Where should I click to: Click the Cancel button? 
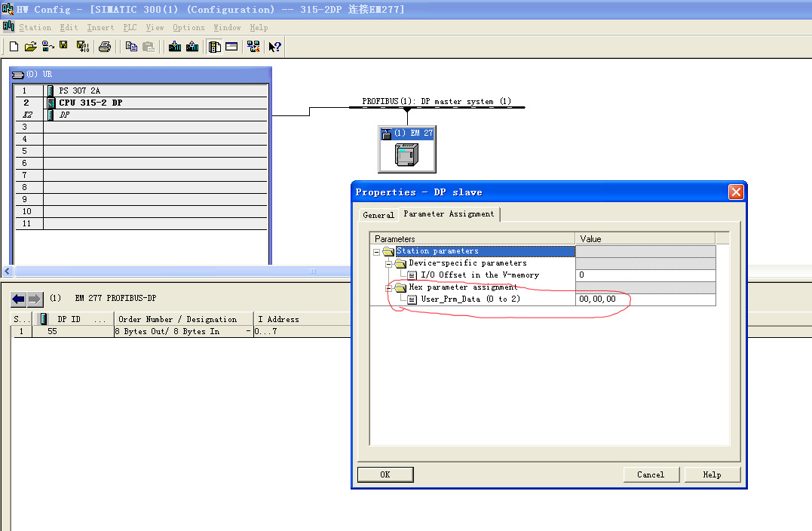pos(651,474)
